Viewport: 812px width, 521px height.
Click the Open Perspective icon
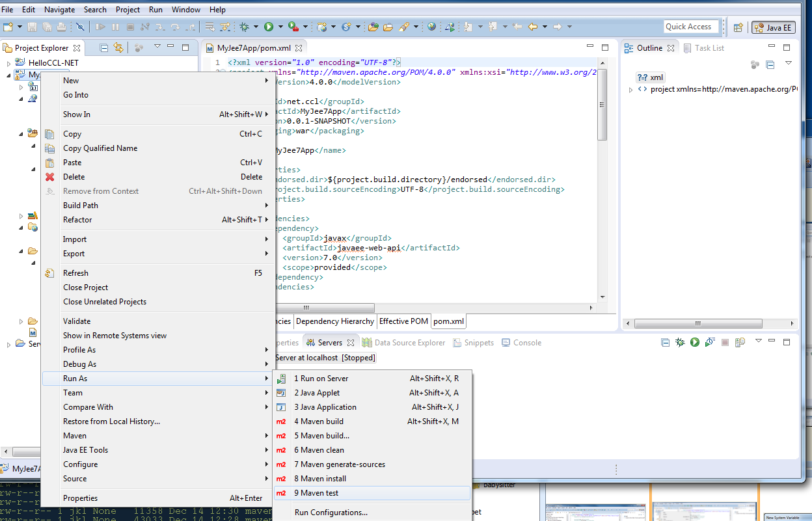[x=738, y=27]
